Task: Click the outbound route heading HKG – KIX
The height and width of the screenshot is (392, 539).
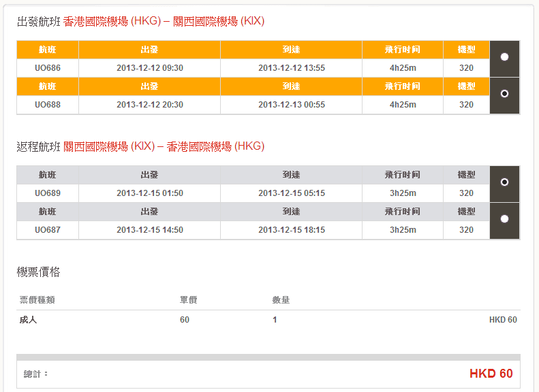Action: (x=164, y=22)
